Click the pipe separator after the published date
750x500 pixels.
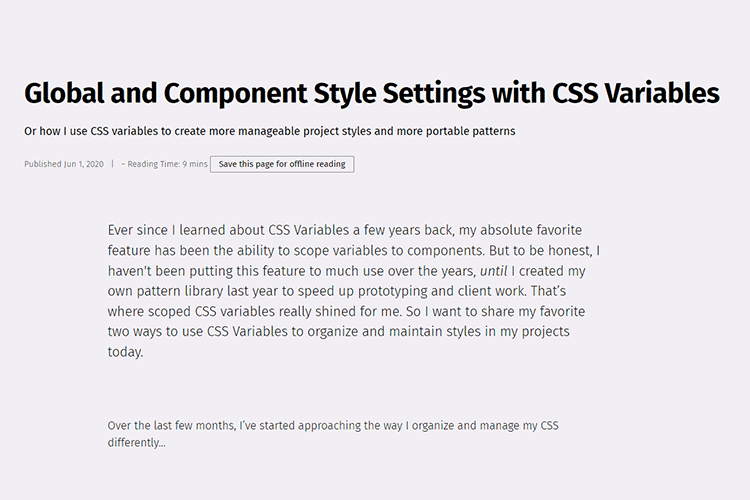113,164
